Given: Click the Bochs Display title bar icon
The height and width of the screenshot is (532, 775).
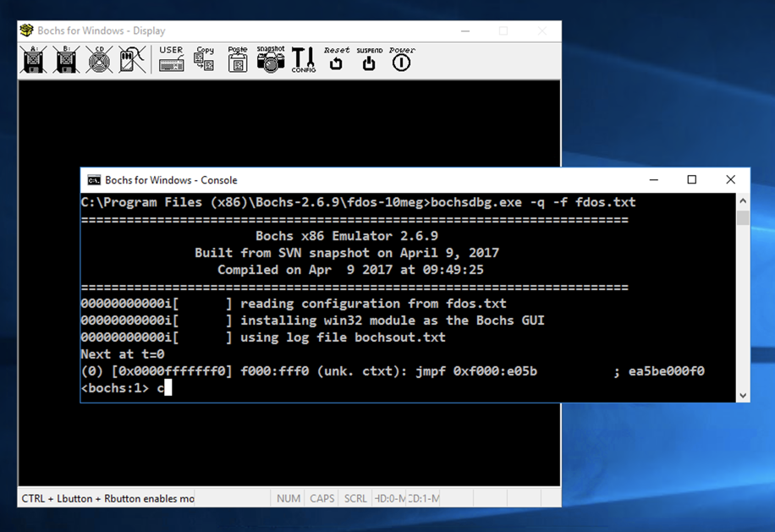Looking at the screenshot, I should click(x=27, y=30).
